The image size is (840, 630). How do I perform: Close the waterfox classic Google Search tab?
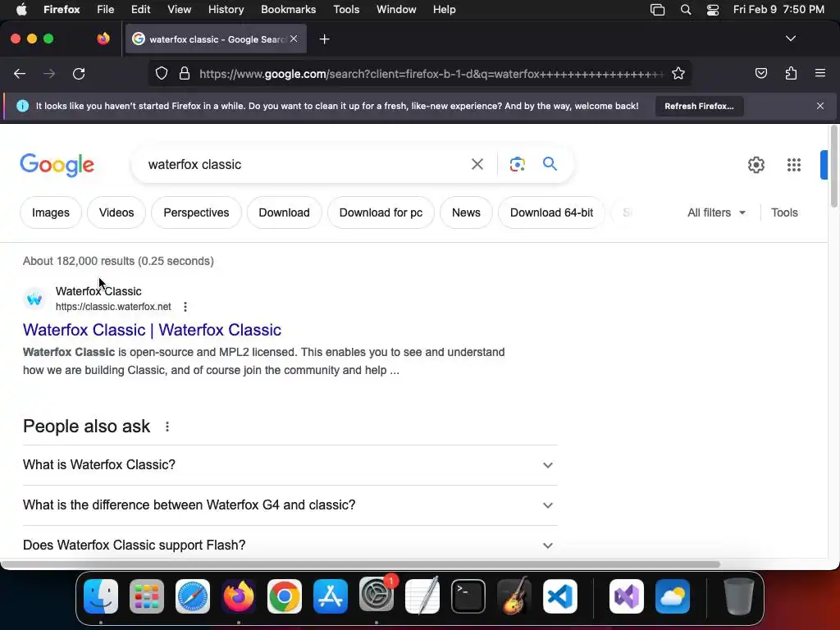point(294,39)
